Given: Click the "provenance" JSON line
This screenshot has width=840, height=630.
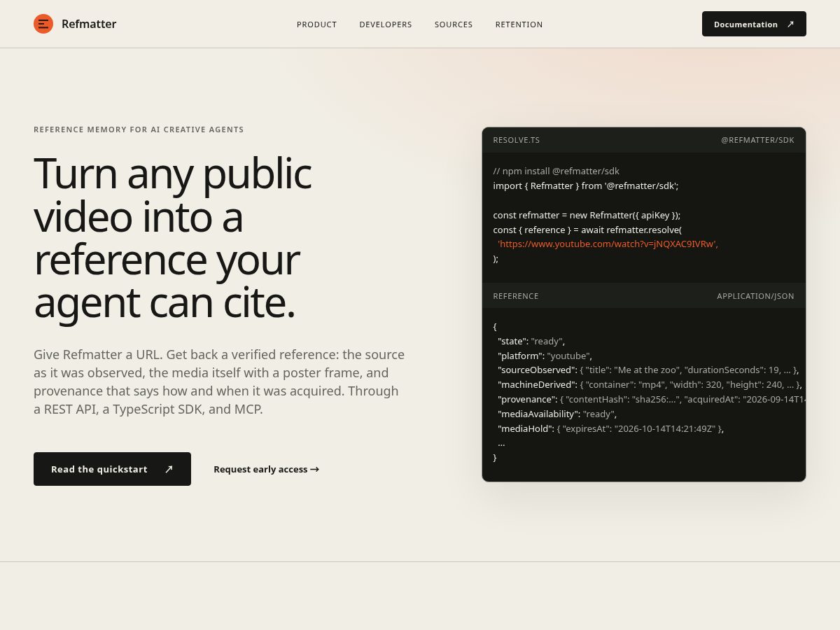Looking at the screenshot, I should tap(652, 399).
